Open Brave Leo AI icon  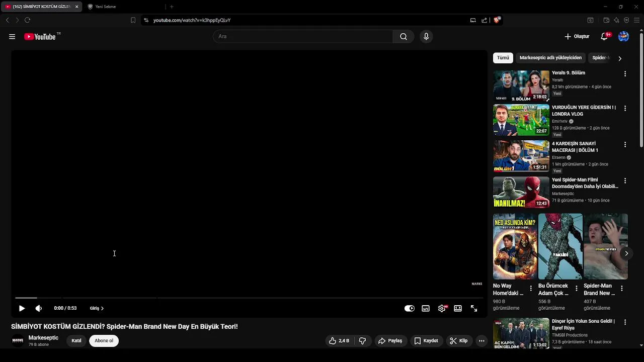pyautogui.click(x=616, y=20)
